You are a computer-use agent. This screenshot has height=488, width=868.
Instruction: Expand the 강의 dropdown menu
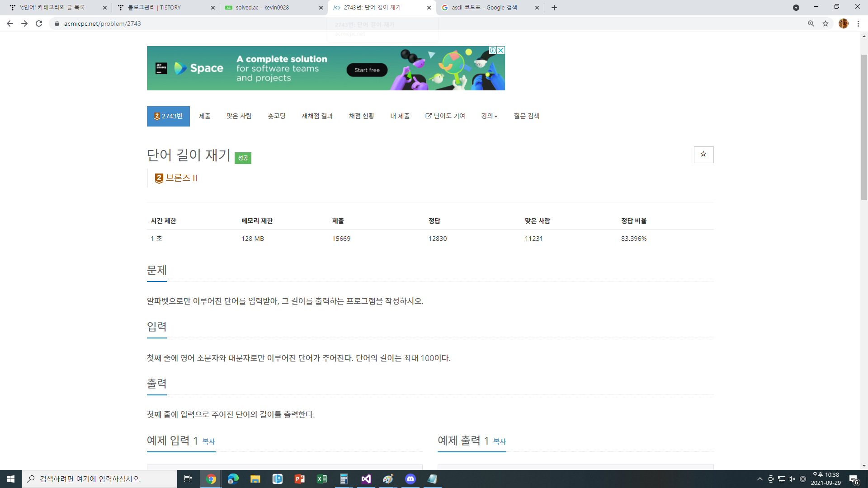489,116
